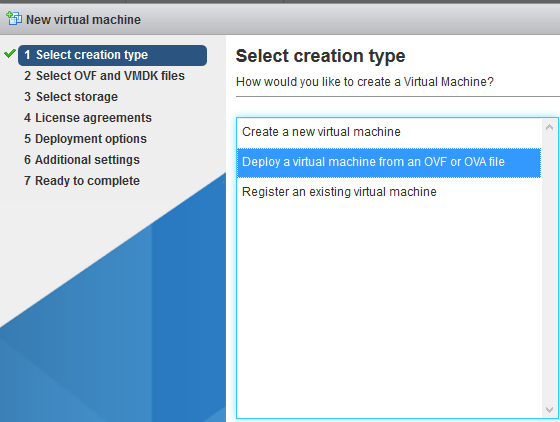The height and width of the screenshot is (422, 560).
Task: Click the New virtual machine title text
Action: click(x=84, y=20)
